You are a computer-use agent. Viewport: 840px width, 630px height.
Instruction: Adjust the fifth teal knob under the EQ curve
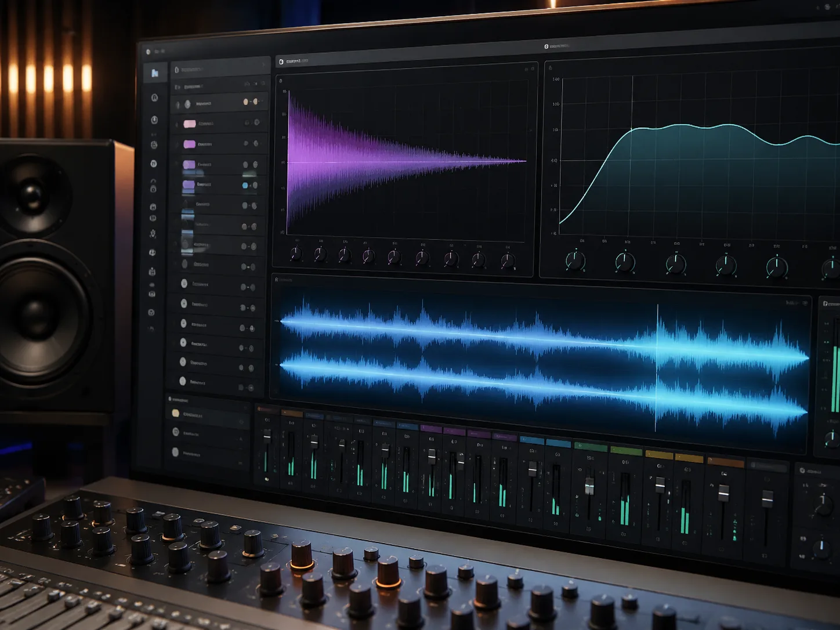(x=776, y=268)
